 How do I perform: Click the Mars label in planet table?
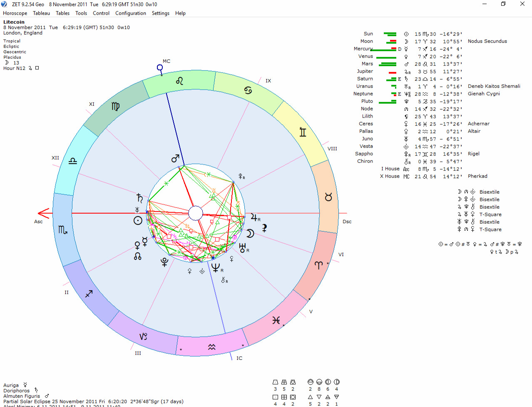[x=367, y=64]
